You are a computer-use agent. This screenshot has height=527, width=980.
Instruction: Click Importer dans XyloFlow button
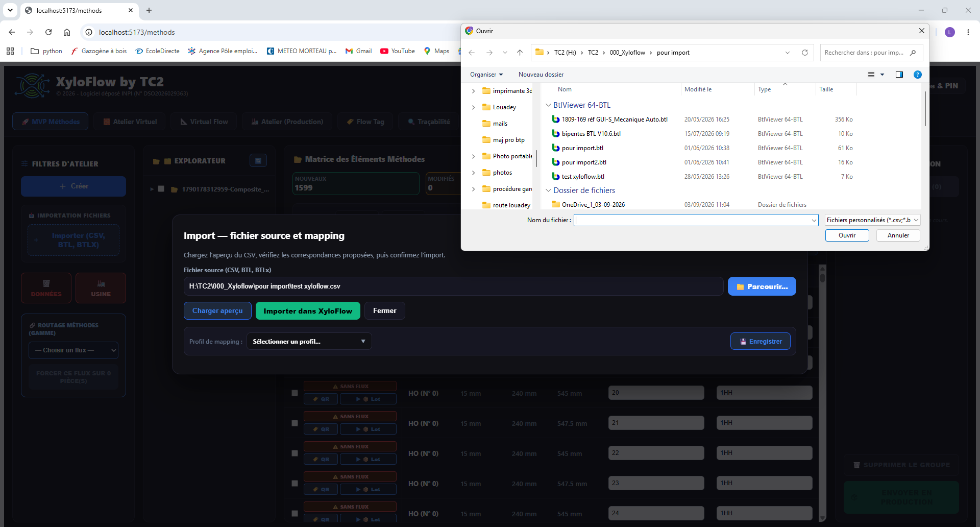[x=308, y=311]
